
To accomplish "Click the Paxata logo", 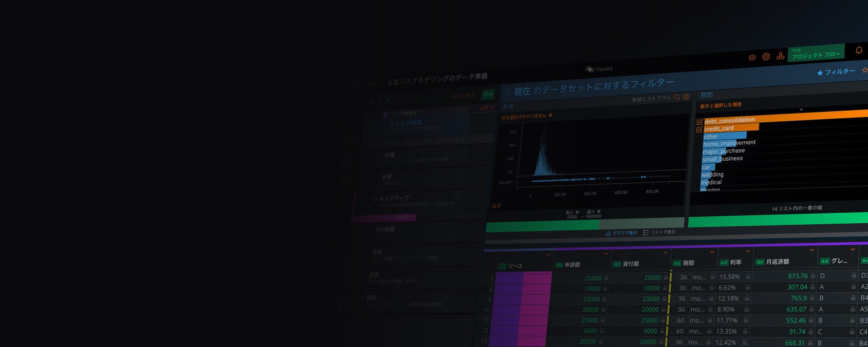I will coord(599,69).
